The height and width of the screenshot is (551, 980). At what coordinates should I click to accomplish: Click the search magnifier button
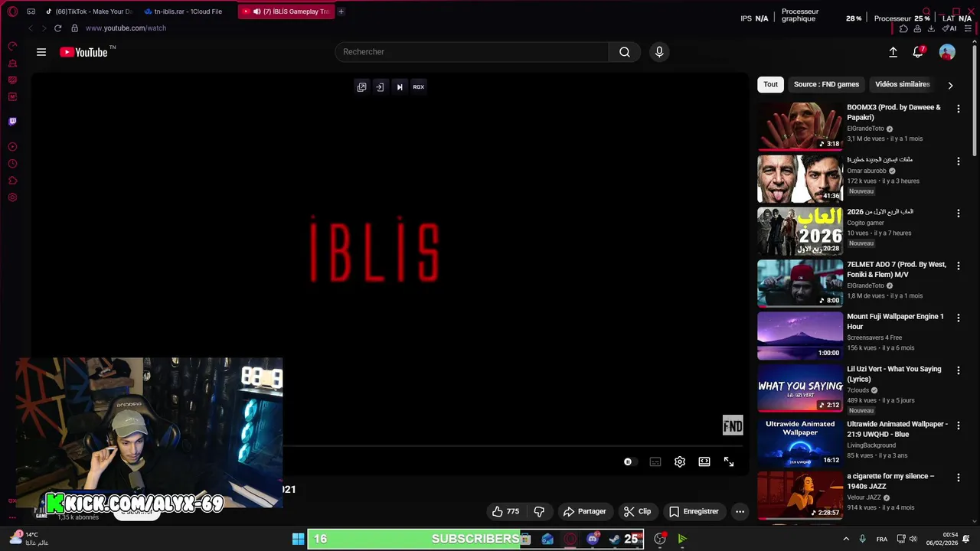tap(625, 52)
